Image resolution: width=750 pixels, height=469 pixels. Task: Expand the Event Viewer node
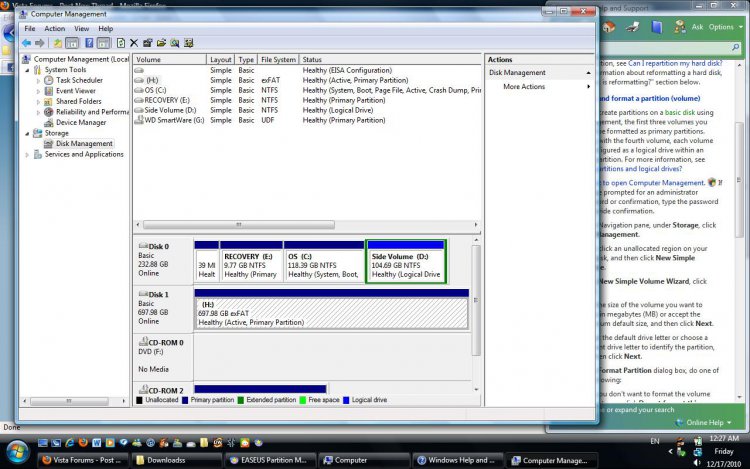(x=38, y=91)
